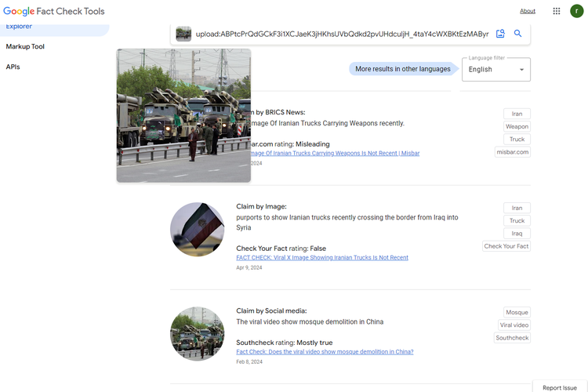Expand the Language filter dropdown

coord(496,69)
